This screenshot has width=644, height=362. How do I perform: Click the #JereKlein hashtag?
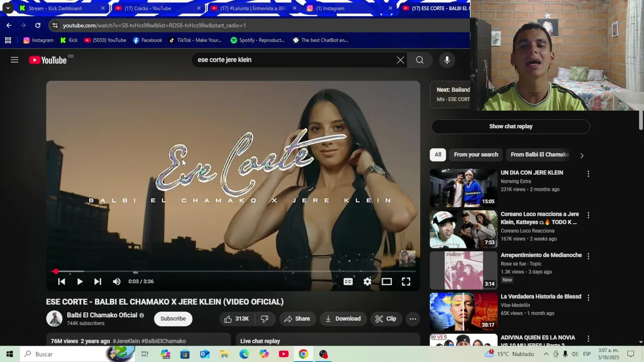tap(126, 341)
